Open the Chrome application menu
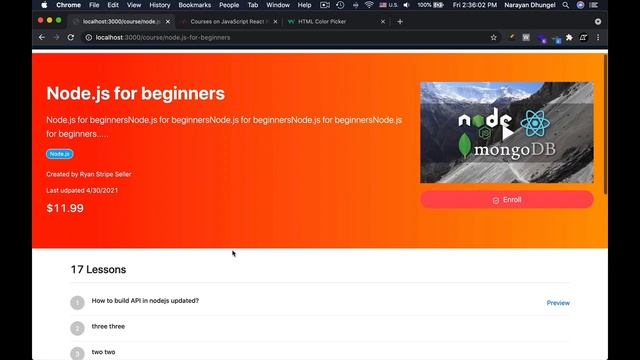 tap(68, 5)
